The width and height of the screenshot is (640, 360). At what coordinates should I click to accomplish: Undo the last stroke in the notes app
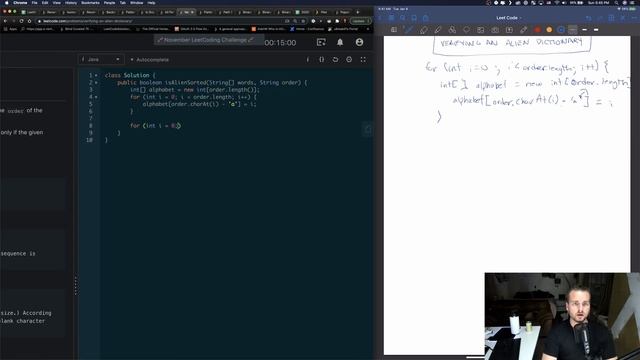[588, 18]
